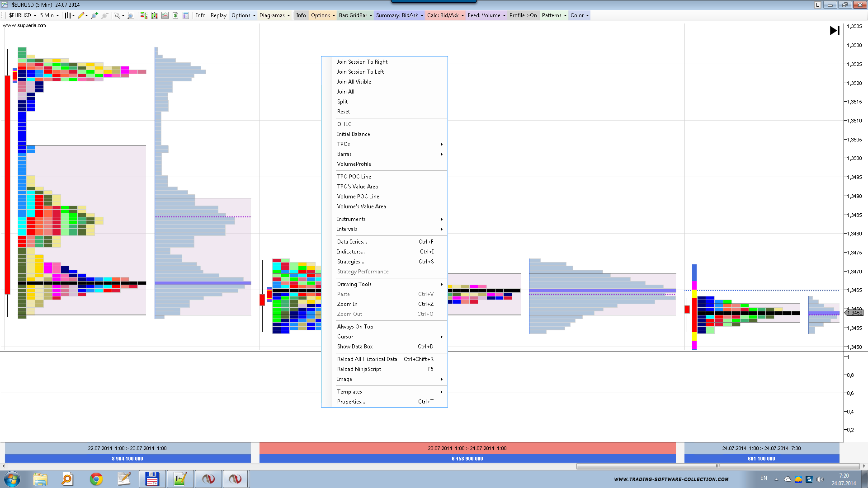The height and width of the screenshot is (488, 868).
Task: Click the skip-to-end arrow on chart
Action: (x=834, y=31)
